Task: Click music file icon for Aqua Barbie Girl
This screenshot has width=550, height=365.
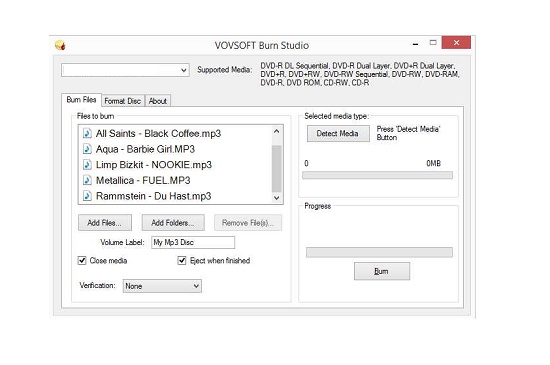Action: (87, 149)
